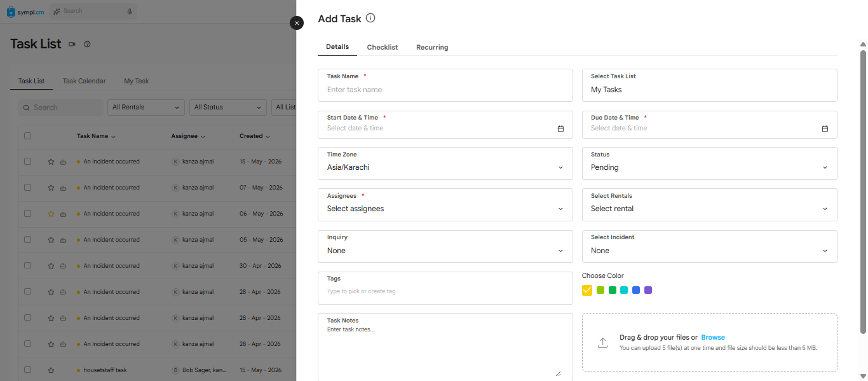Viewport: 868px width, 381px height.
Task: Click the upload arrow icon in dropzone
Action: (602, 343)
